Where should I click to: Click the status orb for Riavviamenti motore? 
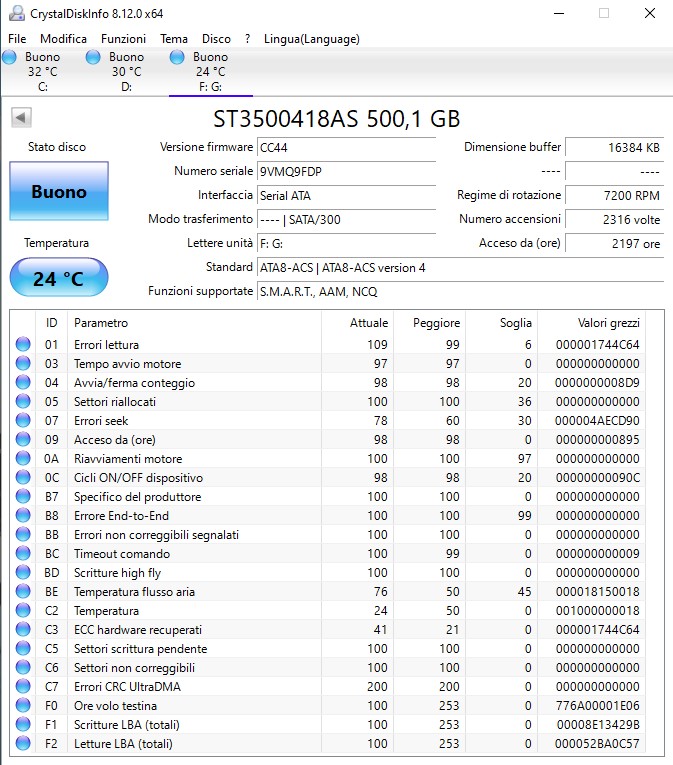23,459
